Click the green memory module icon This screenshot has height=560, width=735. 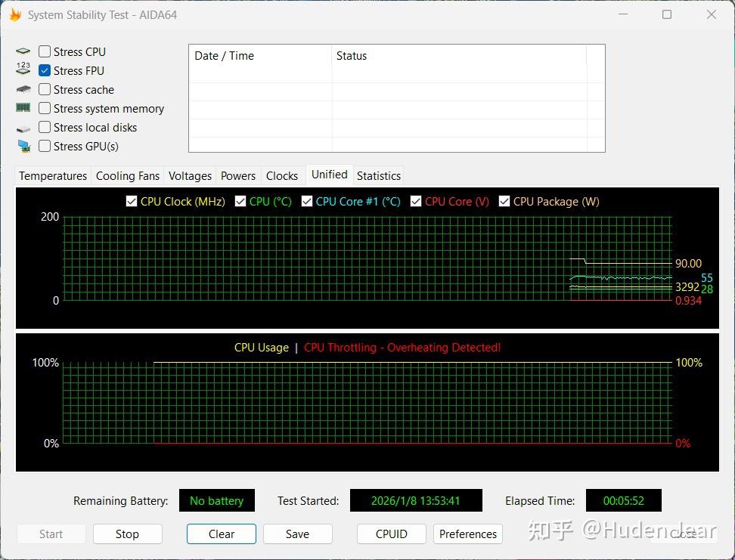(x=23, y=108)
